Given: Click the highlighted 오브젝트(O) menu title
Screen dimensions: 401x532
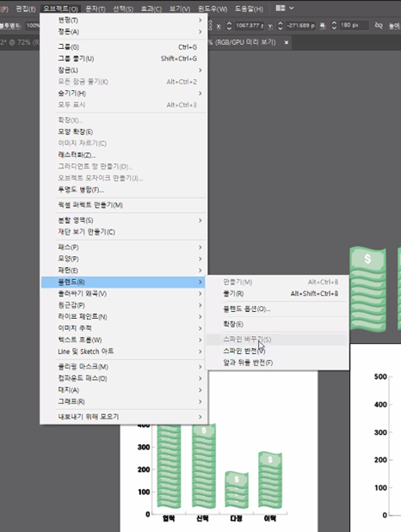Looking at the screenshot, I should tap(60, 9).
